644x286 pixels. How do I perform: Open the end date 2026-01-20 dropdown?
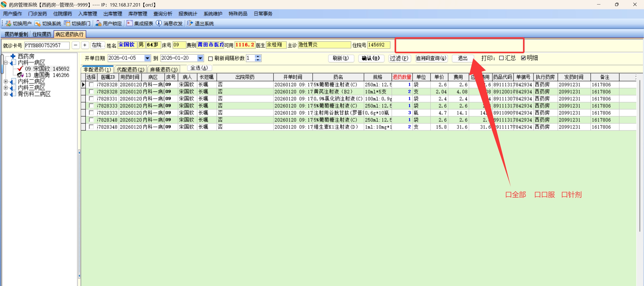pos(200,58)
